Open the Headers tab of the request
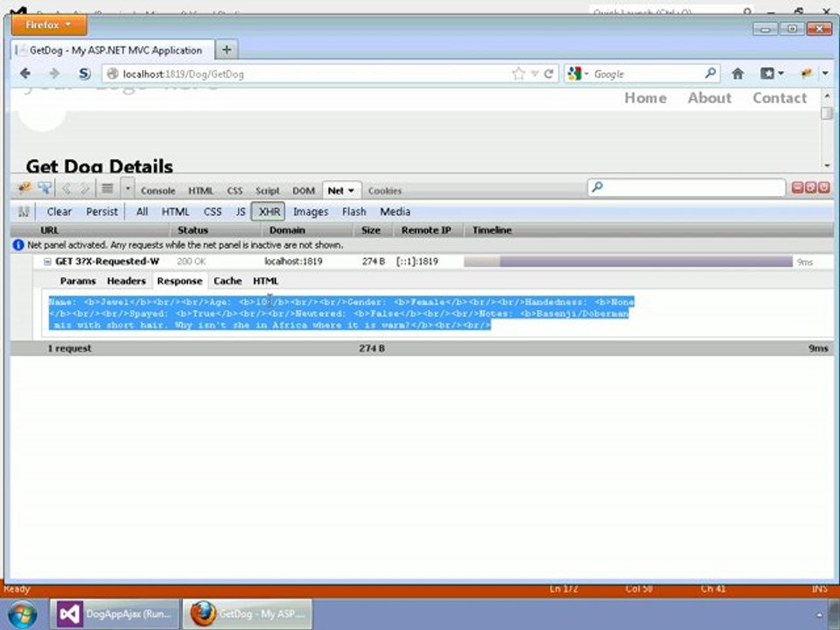The height and width of the screenshot is (630, 840). tap(126, 281)
